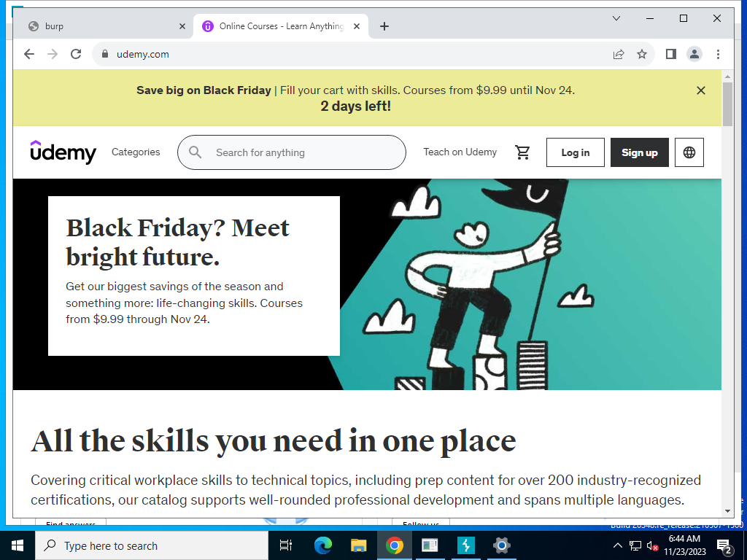This screenshot has height=560, width=747.
Task: Click the globe language selector button
Action: click(x=689, y=152)
